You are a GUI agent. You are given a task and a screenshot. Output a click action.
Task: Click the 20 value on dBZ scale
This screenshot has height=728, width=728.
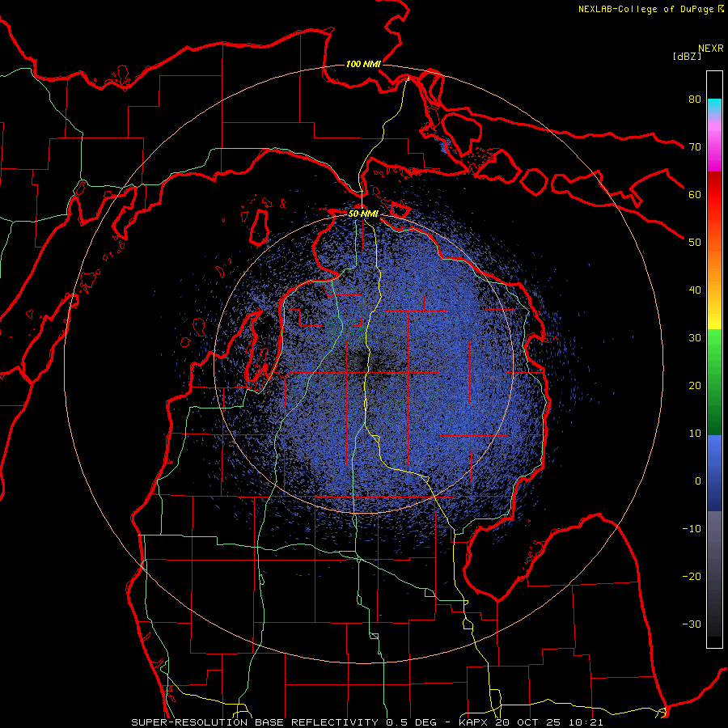[x=695, y=386]
